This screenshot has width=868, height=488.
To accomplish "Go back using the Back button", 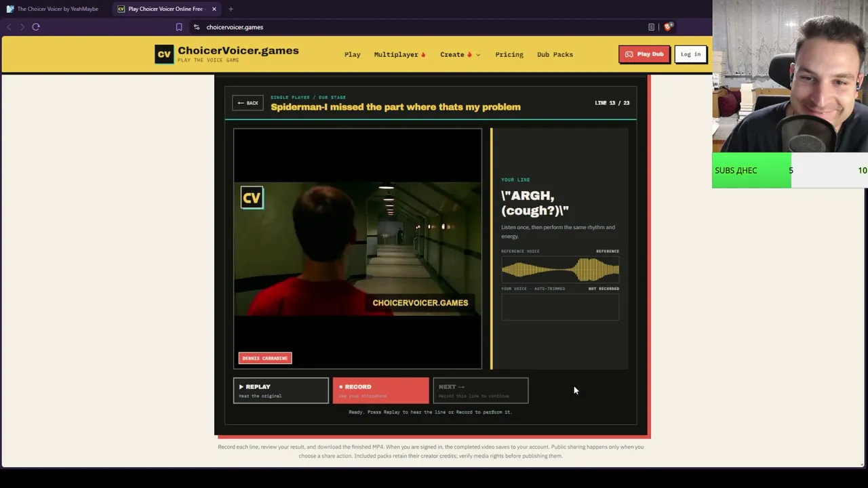I will pyautogui.click(x=248, y=103).
